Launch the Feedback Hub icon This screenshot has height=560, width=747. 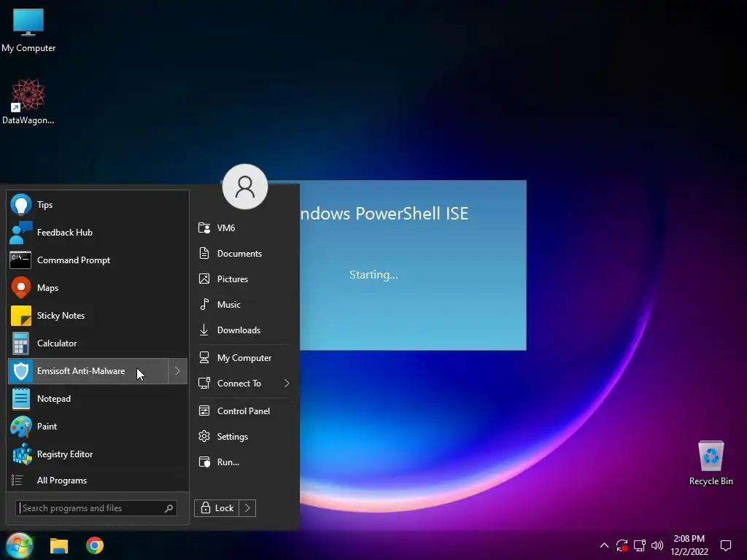[20, 233]
